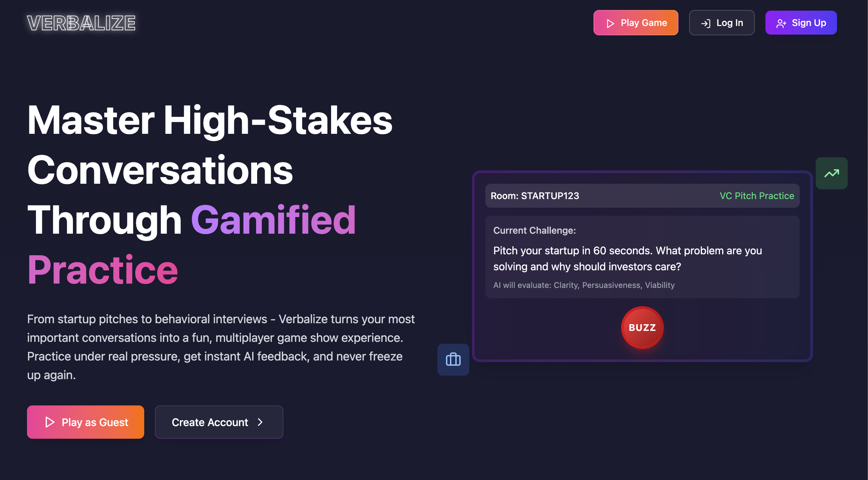This screenshot has height=480, width=868.
Task: Click the play icon in Play as Guest
Action: coord(50,422)
